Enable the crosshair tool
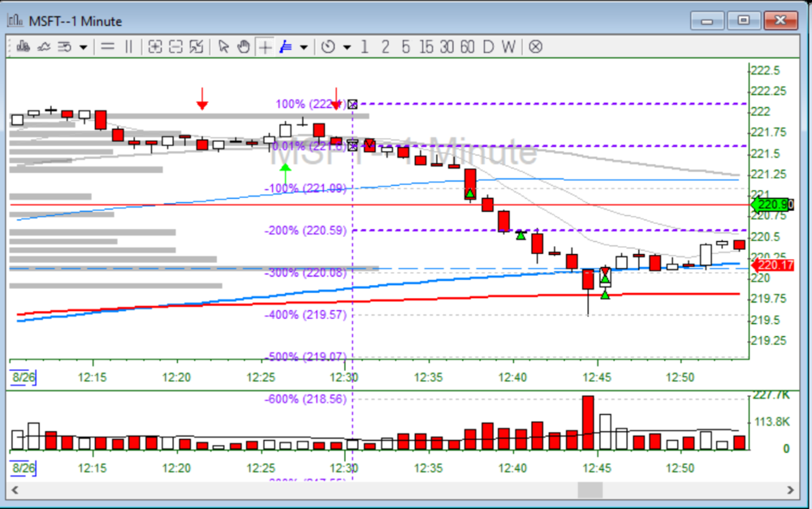Image resolution: width=812 pixels, height=509 pixels. point(265,46)
